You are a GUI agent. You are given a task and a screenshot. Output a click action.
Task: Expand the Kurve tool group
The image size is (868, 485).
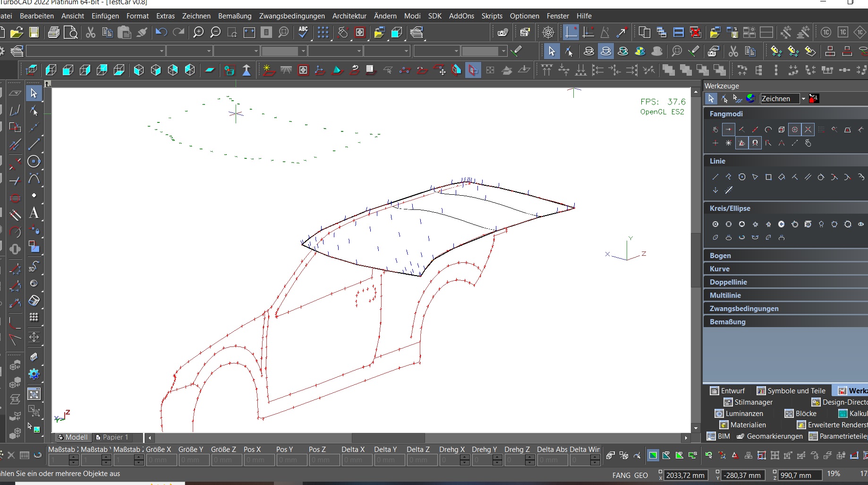coord(785,268)
